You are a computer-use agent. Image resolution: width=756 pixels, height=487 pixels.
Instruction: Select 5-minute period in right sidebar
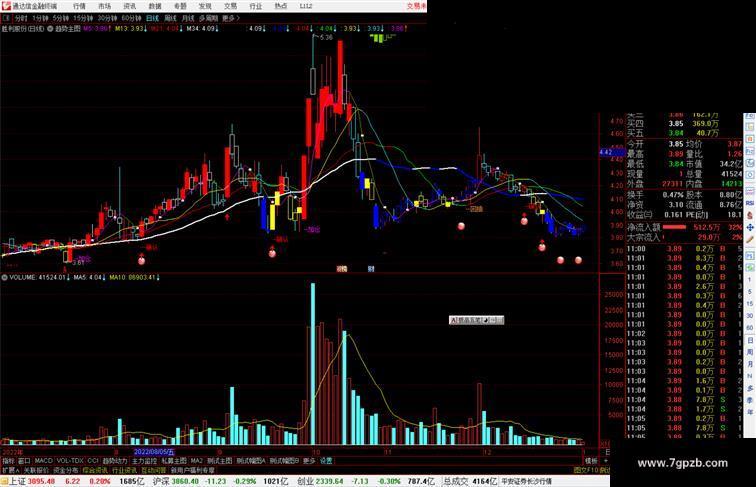[x=750, y=292]
